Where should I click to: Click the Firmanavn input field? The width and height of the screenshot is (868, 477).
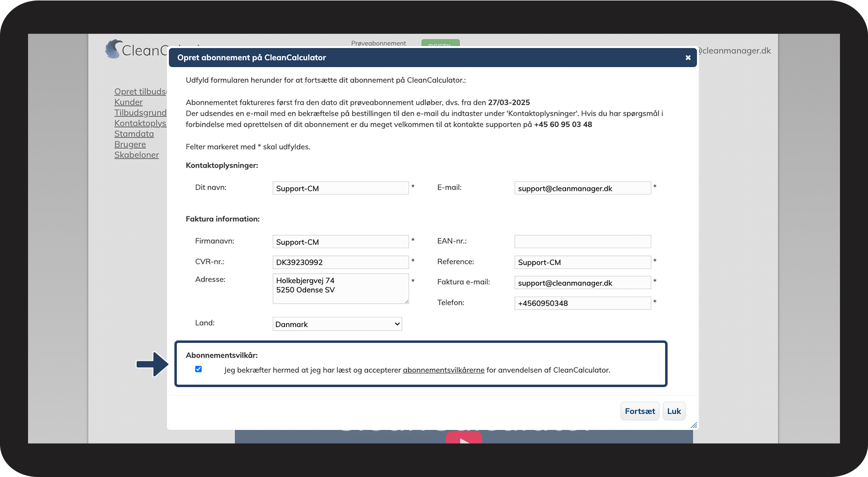pos(340,242)
